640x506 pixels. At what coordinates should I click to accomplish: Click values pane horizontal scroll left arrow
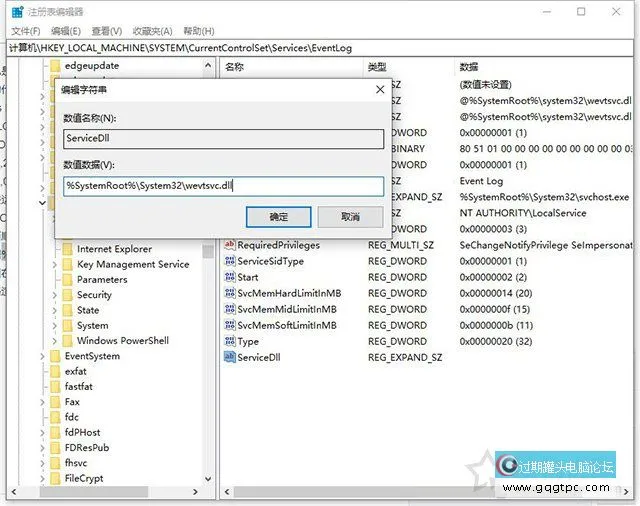point(227,492)
